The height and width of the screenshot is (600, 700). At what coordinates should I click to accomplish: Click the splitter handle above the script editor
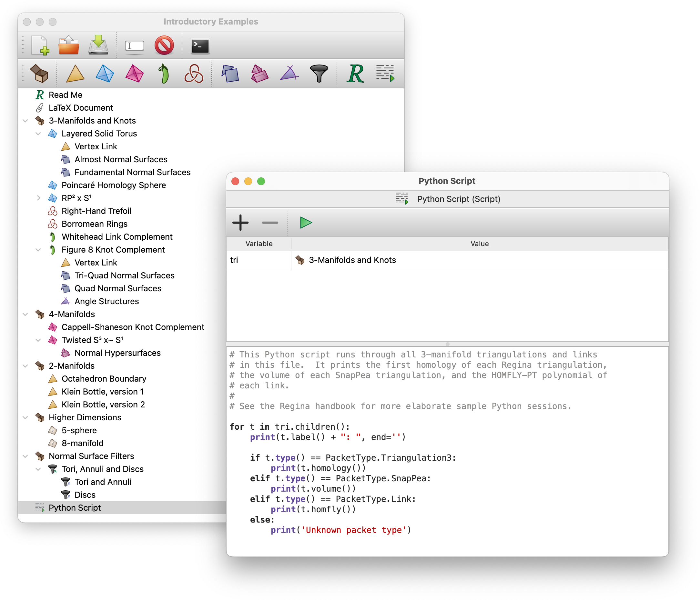pyautogui.click(x=447, y=344)
